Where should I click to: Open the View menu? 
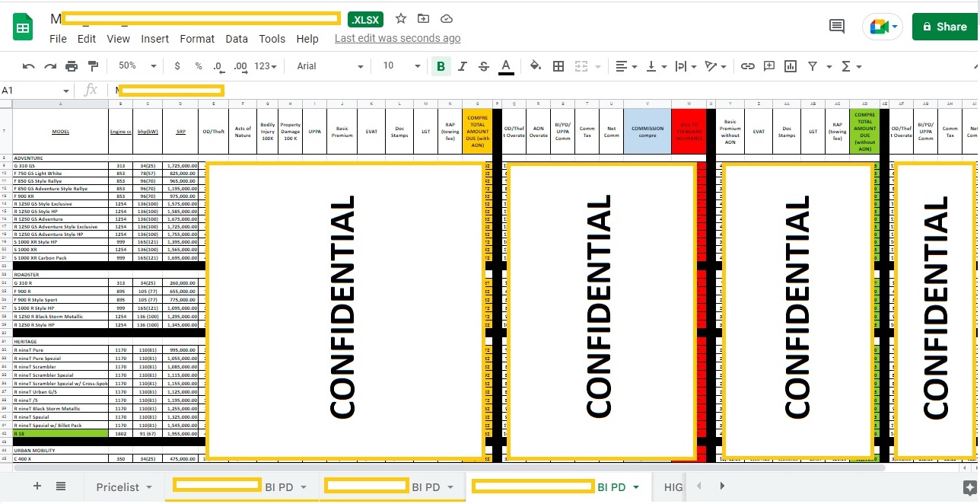(118, 39)
